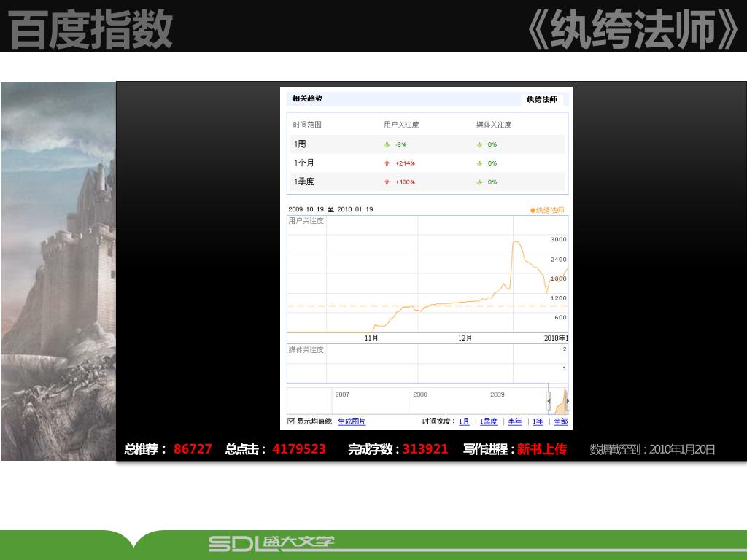Click media attention arrow in 1周 row
747x560 pixels.
(479, 144)
